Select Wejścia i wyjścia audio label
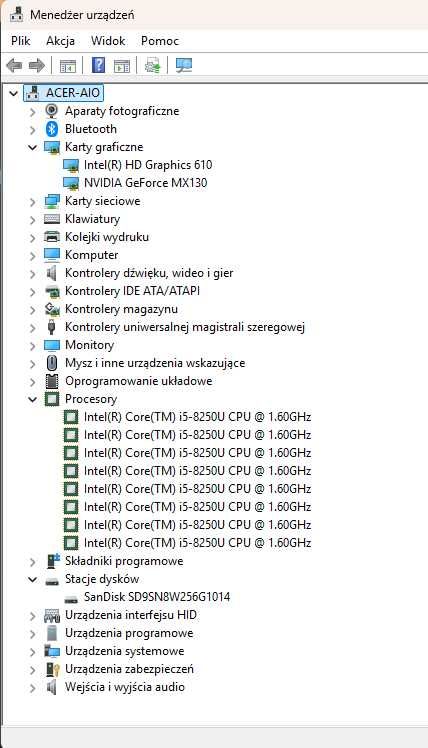Screen dimensions: 428x748 (x=125, y=687)
